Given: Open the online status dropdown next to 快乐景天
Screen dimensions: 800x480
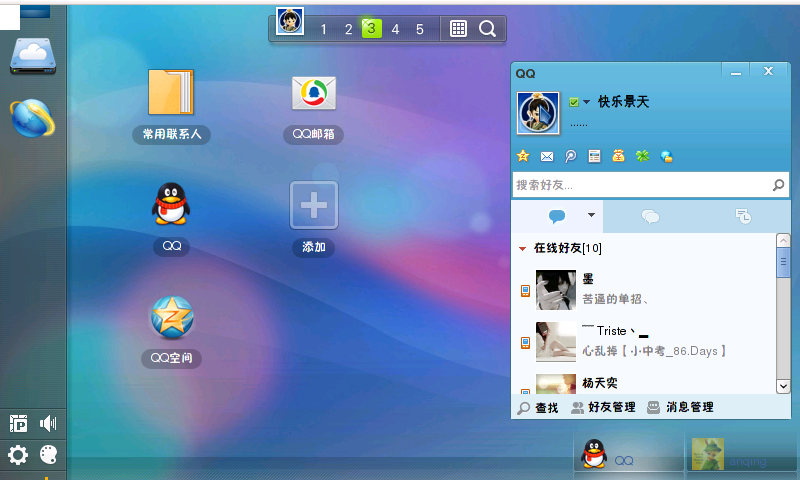Looking at the screenshot, I should [x=587, y=102].
